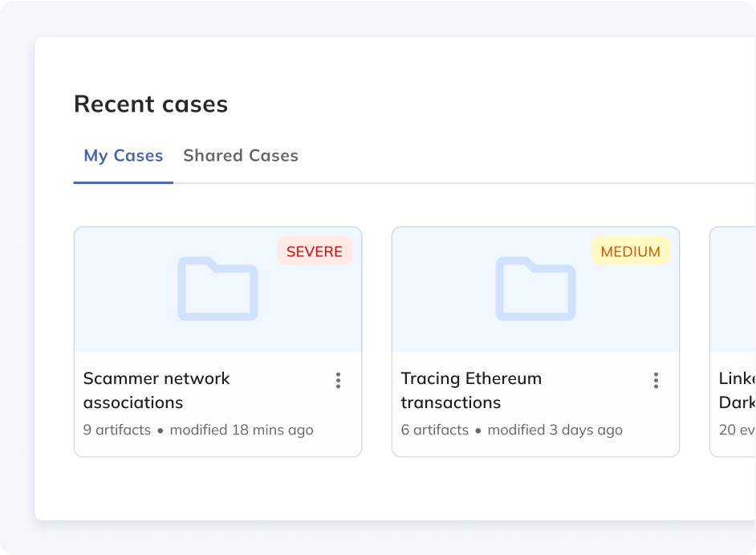
Task: Click the modified 3 days ago timestamp
Action: click(555, 430)
